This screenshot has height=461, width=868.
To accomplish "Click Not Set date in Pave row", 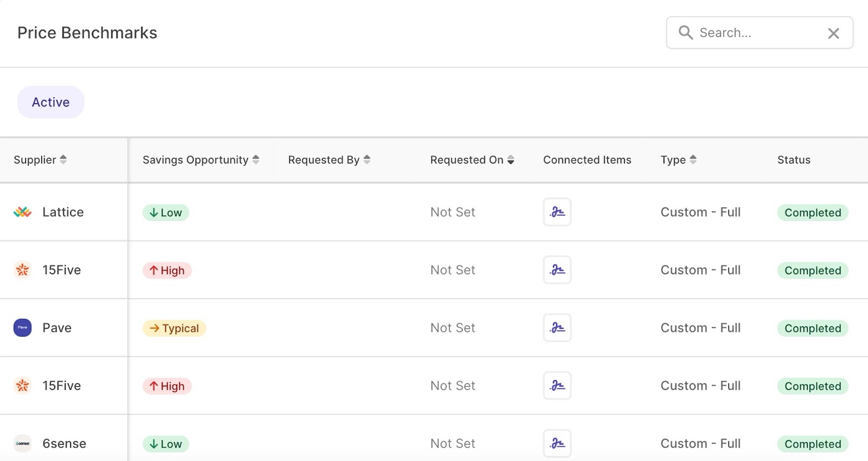I will (452, 327).
